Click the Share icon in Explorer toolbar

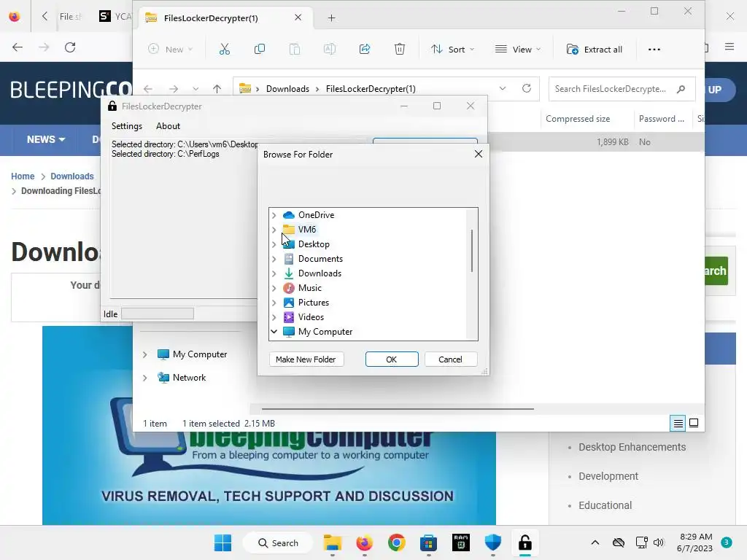(x=365, y=49)
